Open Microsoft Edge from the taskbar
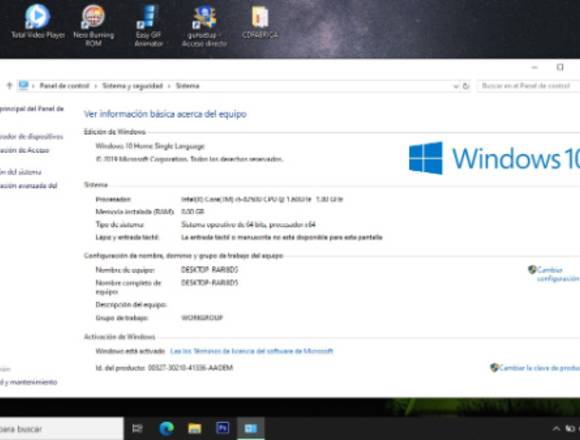This screenshot has height=440, width=580. 166,428
